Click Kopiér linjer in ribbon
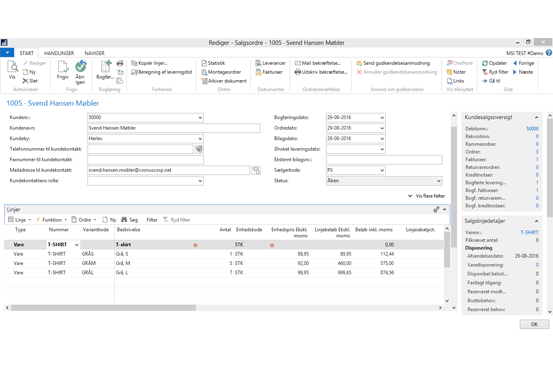The height and width of the screenshot is (369, 553). coord(149,63)
